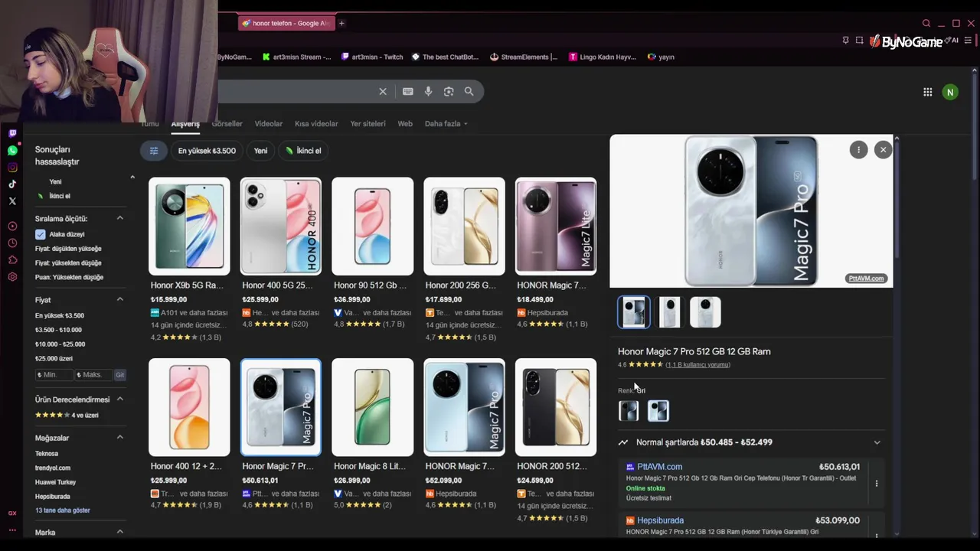Filter price ₺3.500 - ₺10.000
980x551 pixels.
click(x=58, y=330)
